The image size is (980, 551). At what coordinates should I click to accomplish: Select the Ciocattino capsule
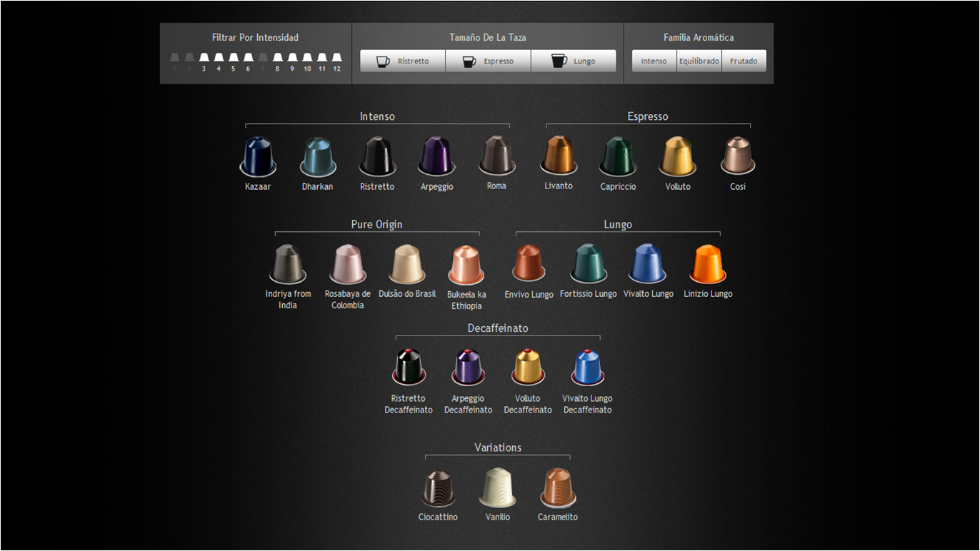(x=438, y=487)
